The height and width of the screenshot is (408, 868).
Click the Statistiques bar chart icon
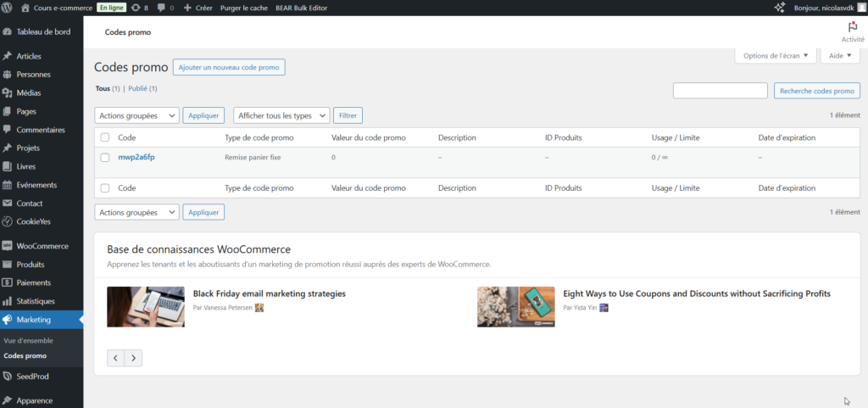[x=7, y=301]
